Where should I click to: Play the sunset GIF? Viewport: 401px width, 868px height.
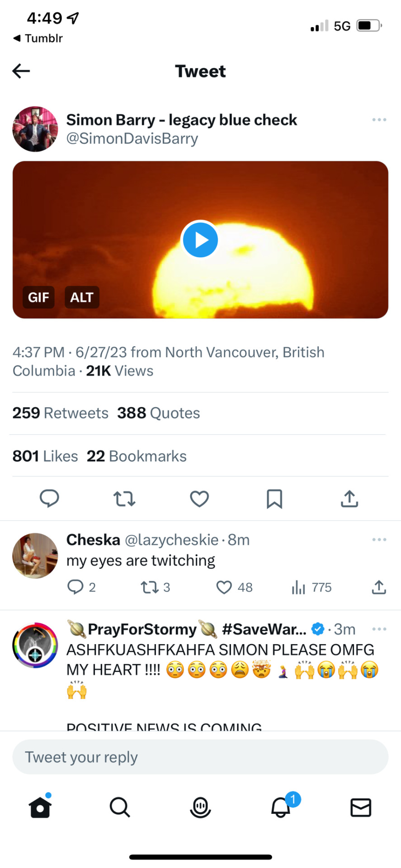pos(200,240)
